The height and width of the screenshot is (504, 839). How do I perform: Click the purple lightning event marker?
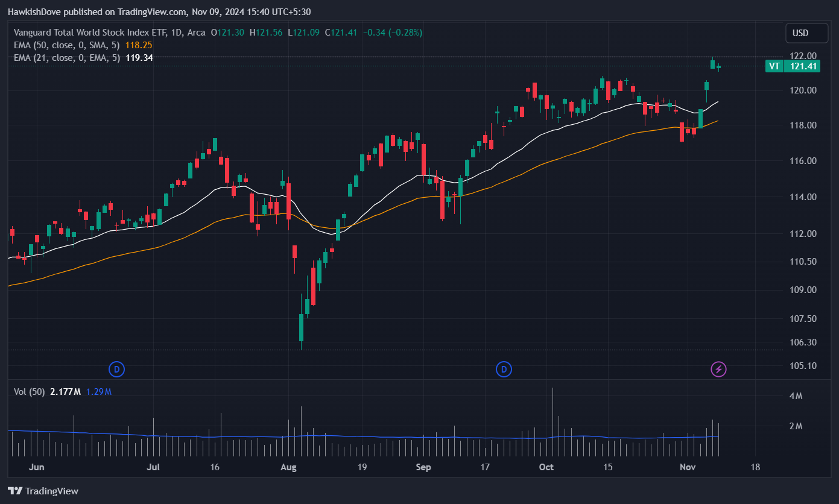point(718,368)
